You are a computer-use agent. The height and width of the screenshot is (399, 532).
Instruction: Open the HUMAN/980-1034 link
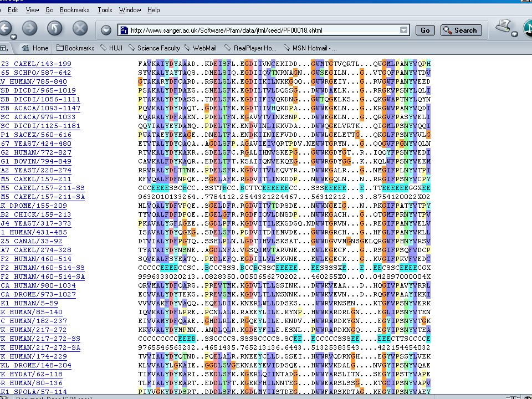(x=38, y=285)
